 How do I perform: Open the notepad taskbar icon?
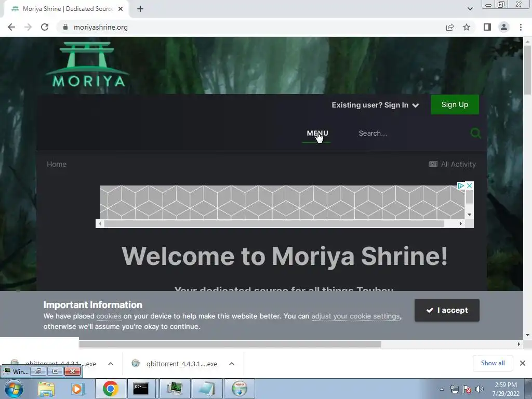[207, 389]
